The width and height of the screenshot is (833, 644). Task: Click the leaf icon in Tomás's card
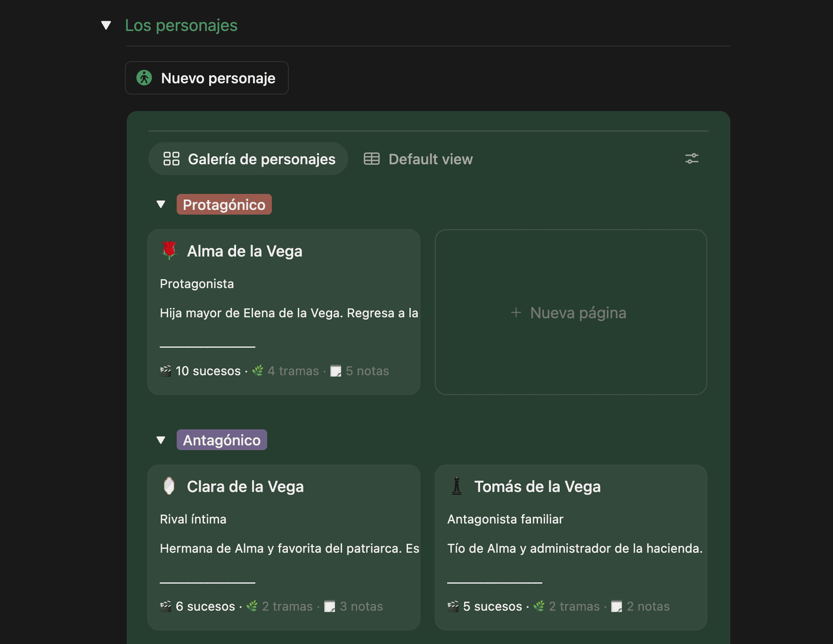pos(539,607)
